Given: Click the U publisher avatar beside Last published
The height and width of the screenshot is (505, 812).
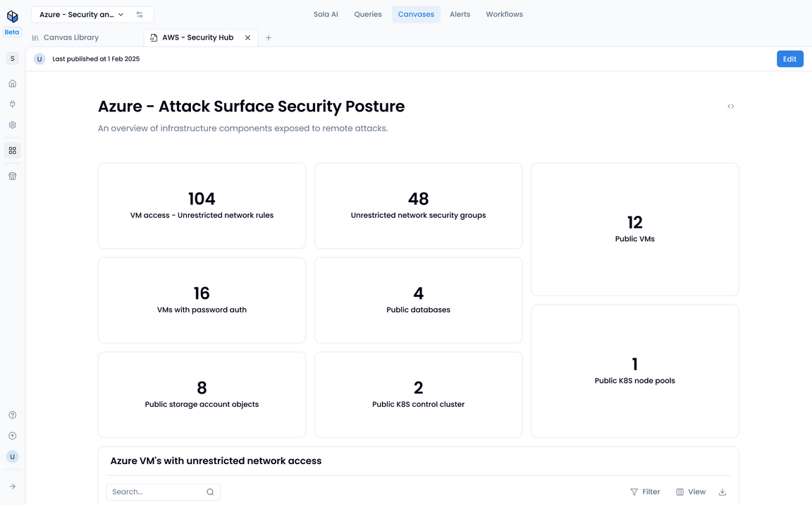Looking at the screenshot, I should (39, 59).
